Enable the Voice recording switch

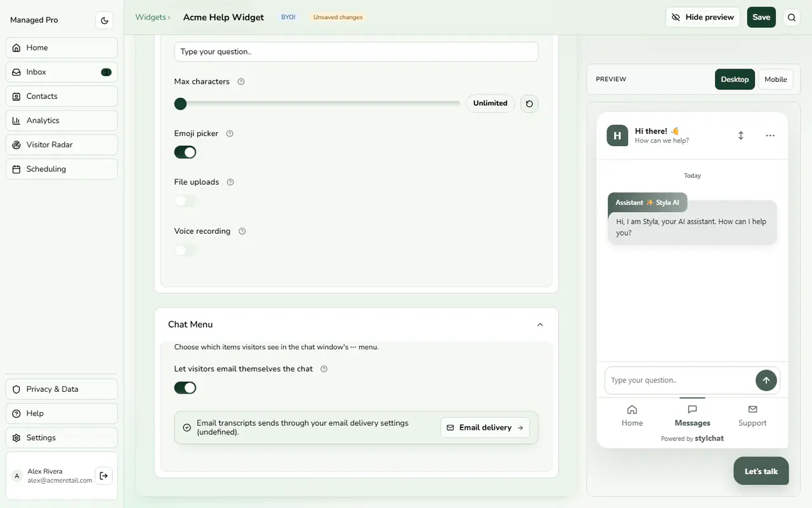point(185,250)
